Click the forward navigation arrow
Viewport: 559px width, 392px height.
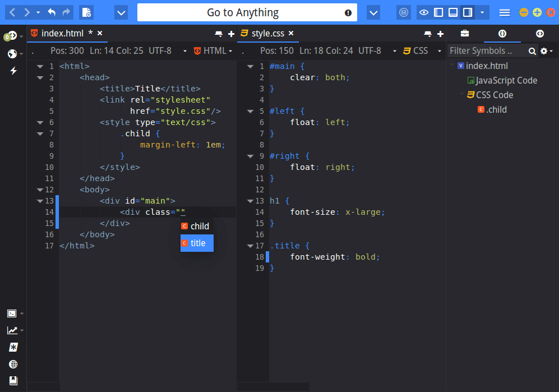[x=27, y=12]
